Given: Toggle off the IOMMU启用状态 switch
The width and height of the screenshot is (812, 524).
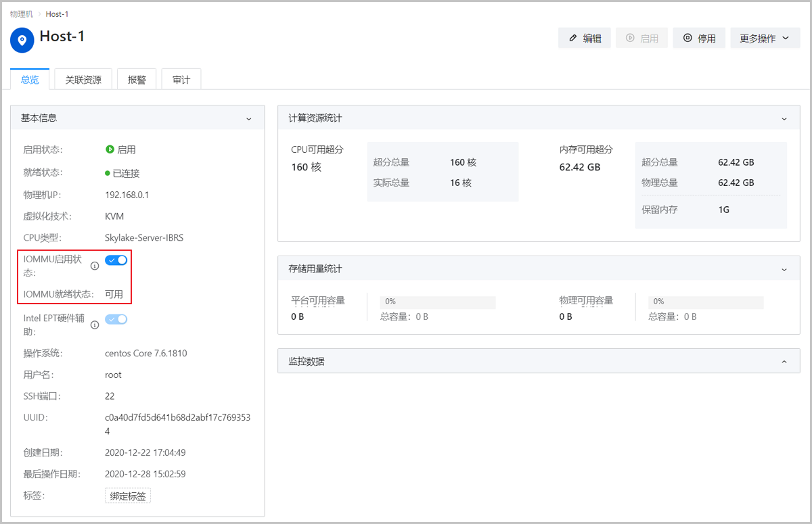Looking at the screenshot, I should [x=116, y=260].
